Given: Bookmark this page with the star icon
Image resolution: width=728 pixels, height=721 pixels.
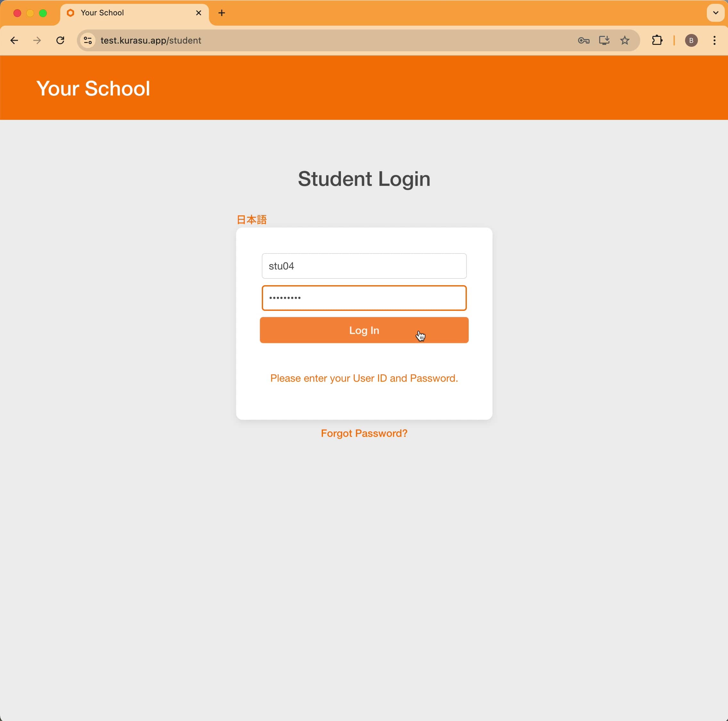Looking at the screenshot, I should point(625,40).
